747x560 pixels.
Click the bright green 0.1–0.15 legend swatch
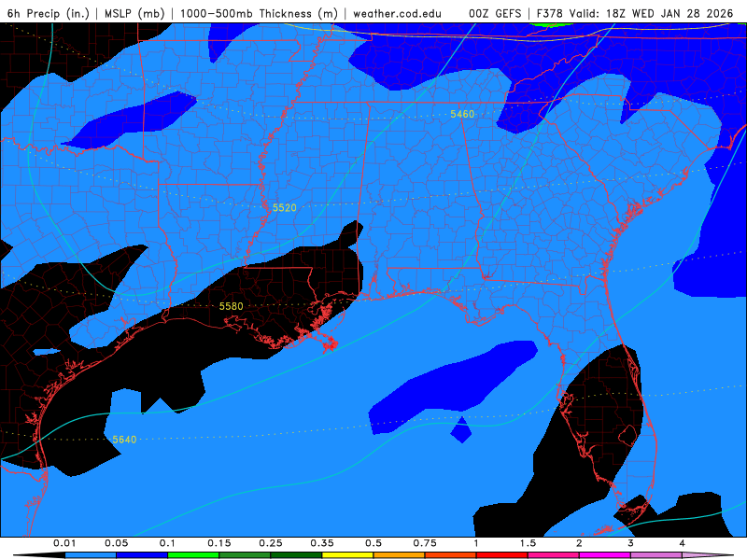point(193,555)
